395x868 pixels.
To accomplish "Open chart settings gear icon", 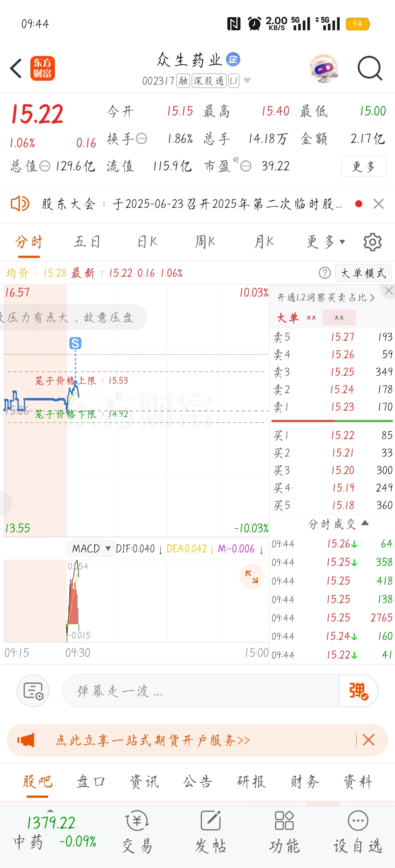I will pos(372,242).
